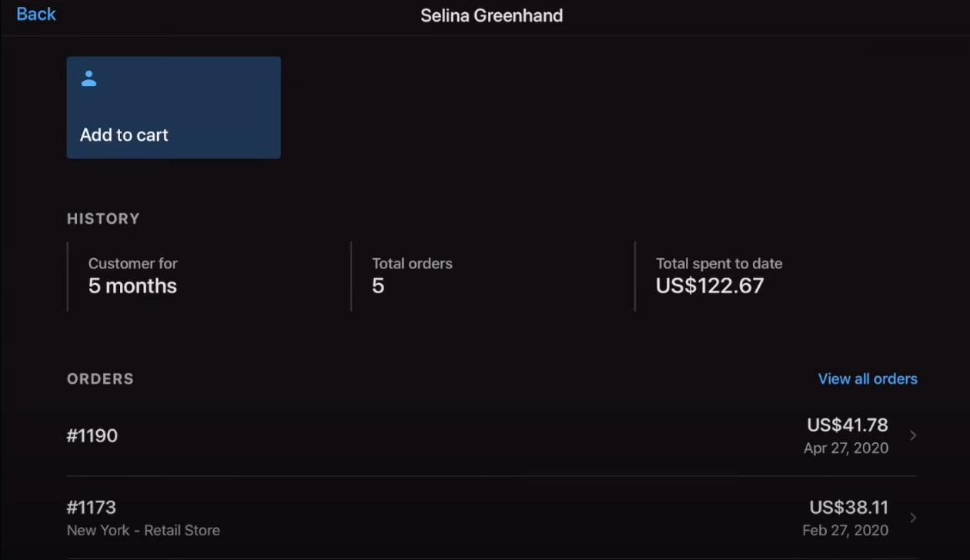Click the US$122.67 total spent value

click(710, 285)
